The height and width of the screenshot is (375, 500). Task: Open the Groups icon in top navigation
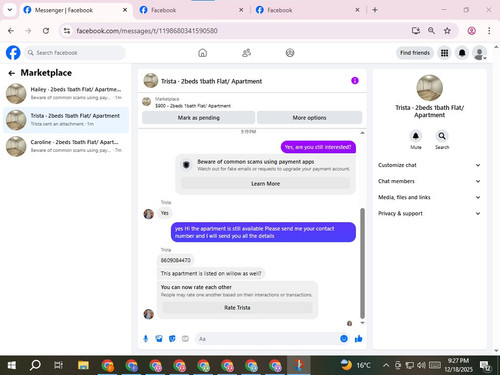click(290, 53)
